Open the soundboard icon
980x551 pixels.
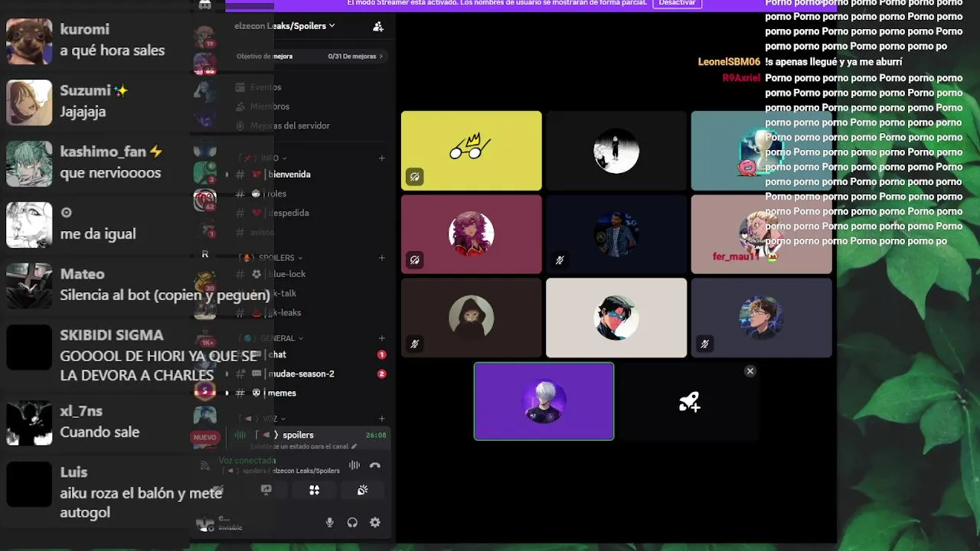(x=362, y=490)
